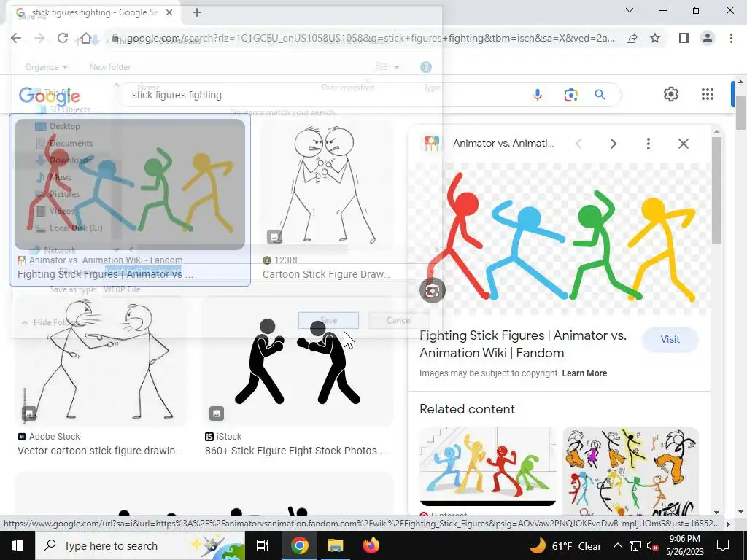Launch Firefox from the taskbar
Viewport: 747px width, 560px height.
(371, 545)
